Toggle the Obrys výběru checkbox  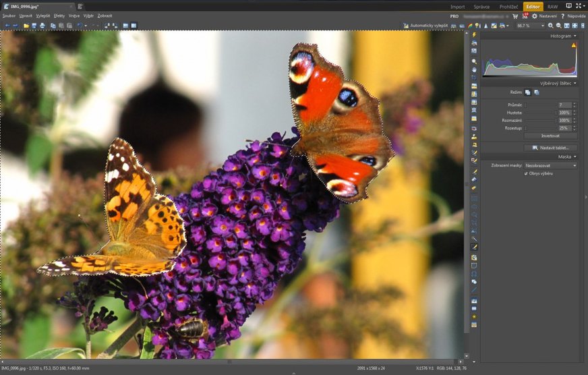pos(526,173)
